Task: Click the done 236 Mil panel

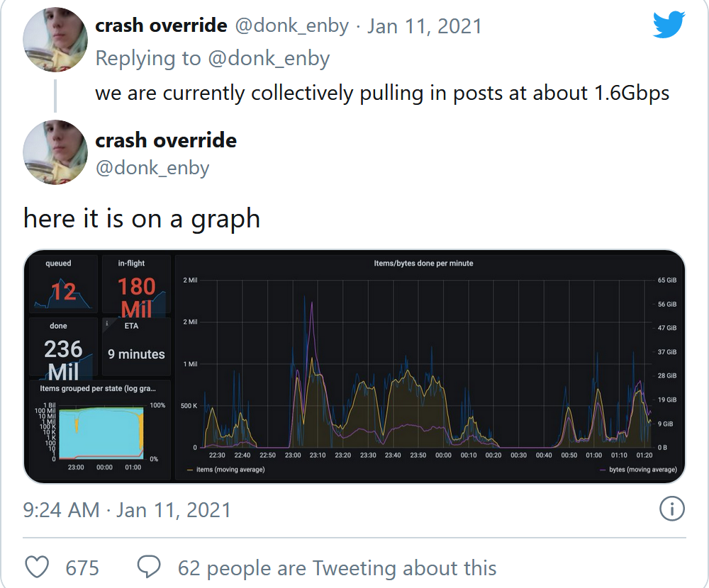Action: tap(63, 347)
